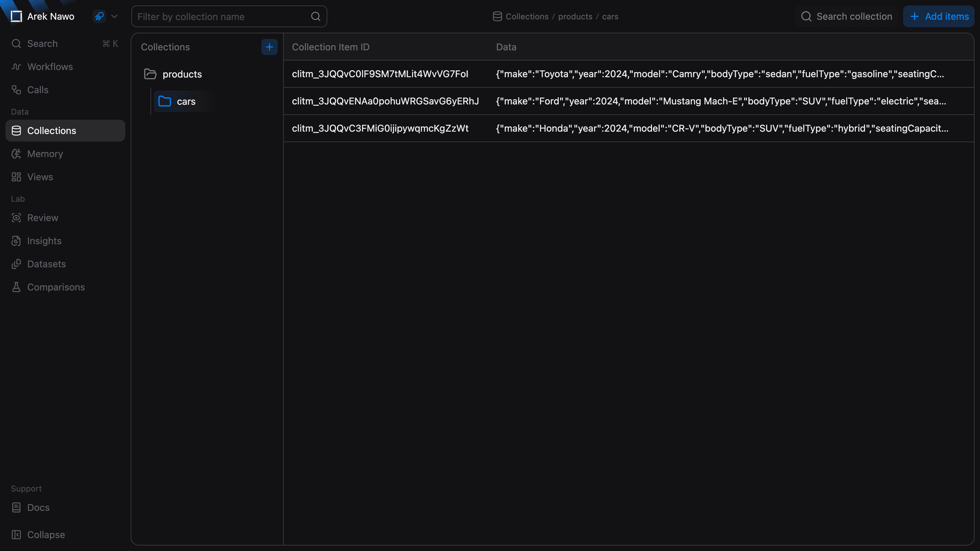Collapse the sidebar
This screenshot has height=551, width=980.
click(65, 535)
